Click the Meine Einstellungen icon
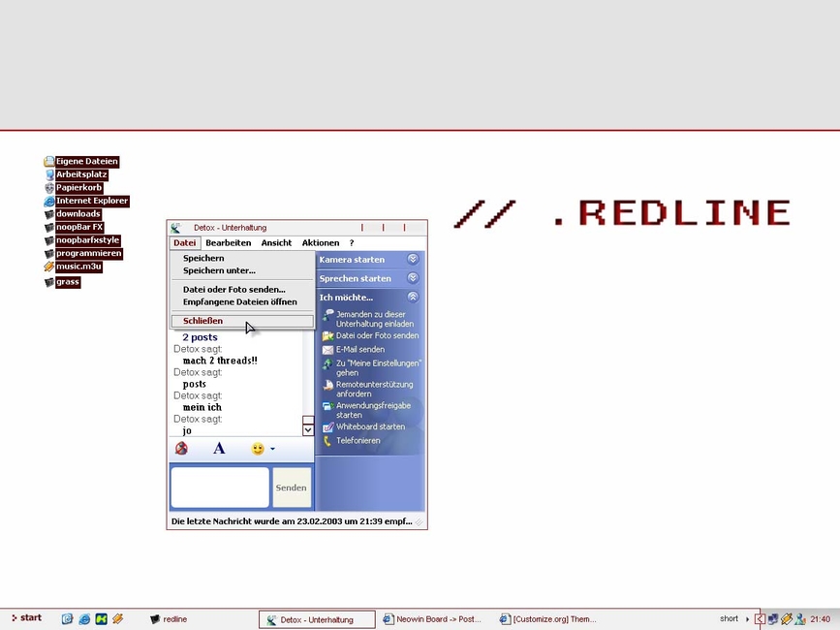 327,364
